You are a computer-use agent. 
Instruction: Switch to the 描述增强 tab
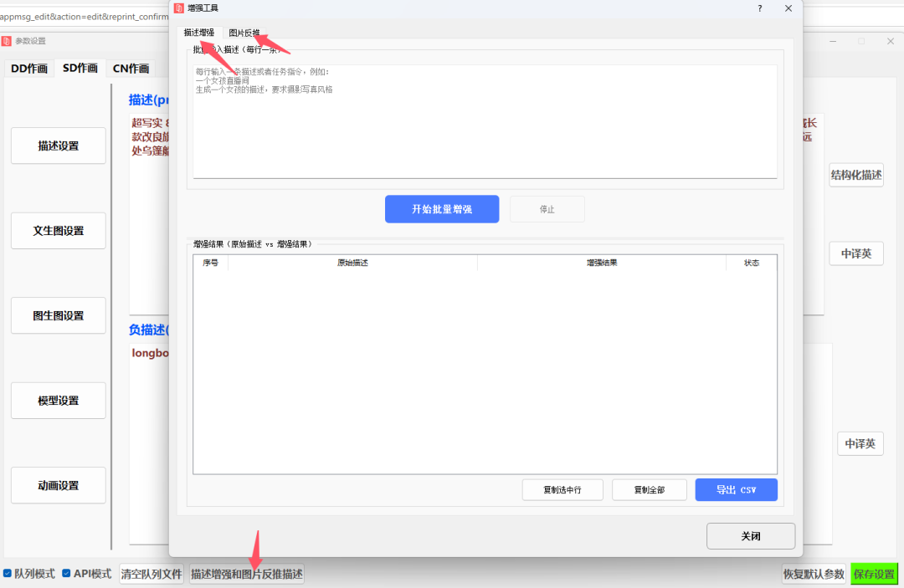click(199, 33)
